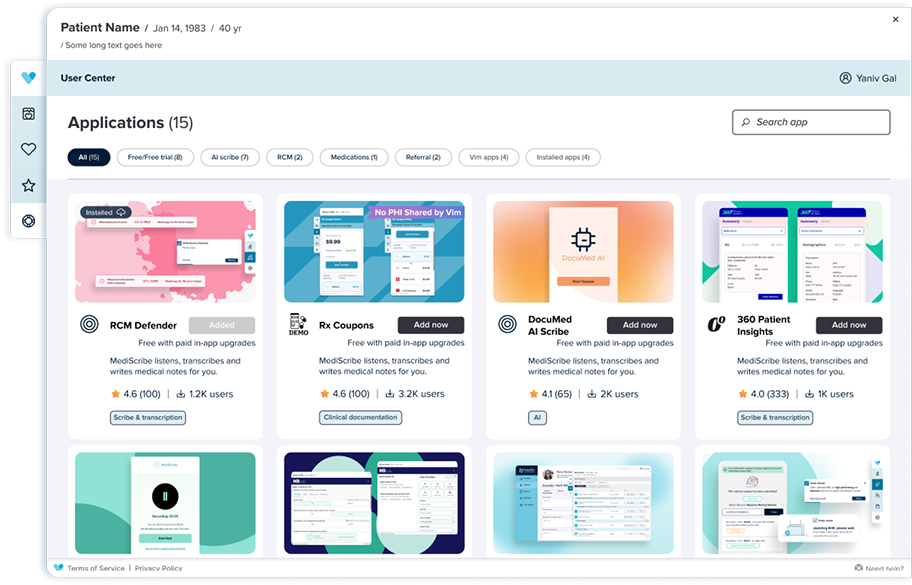
Task: Add the 360 Patient Insights app
Action: coord(848,325)
